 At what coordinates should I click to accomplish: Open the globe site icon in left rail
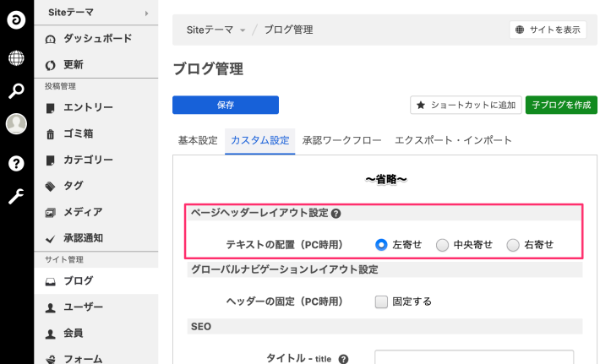[16, 58]
